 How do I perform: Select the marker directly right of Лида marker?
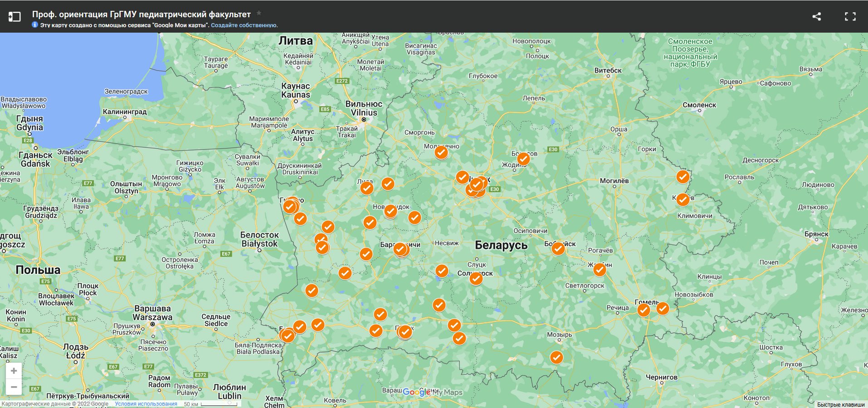388,184
